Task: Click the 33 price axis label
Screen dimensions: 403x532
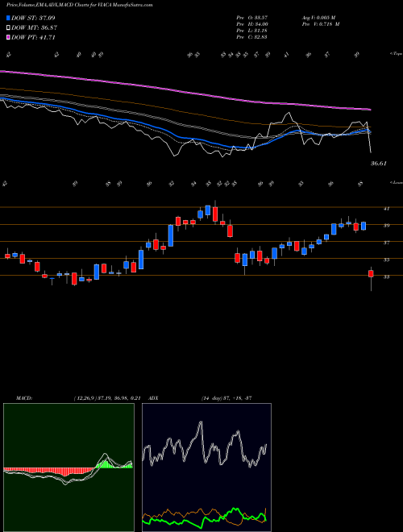Action: pyautogui.click(x=386, y=276)
